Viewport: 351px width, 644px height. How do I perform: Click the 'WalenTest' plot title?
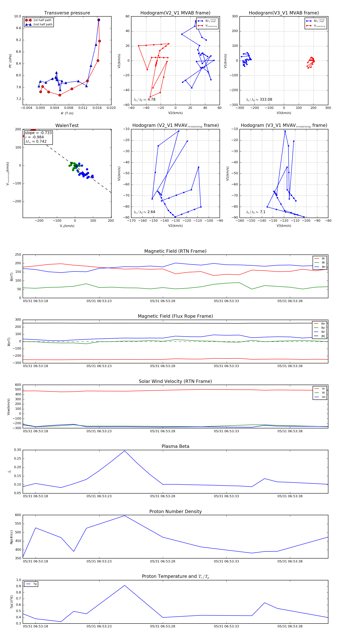(x=67, y=125)
